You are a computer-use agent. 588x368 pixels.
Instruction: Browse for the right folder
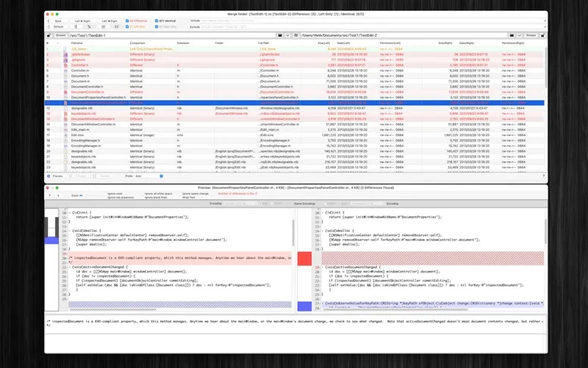tap(531, 35)
